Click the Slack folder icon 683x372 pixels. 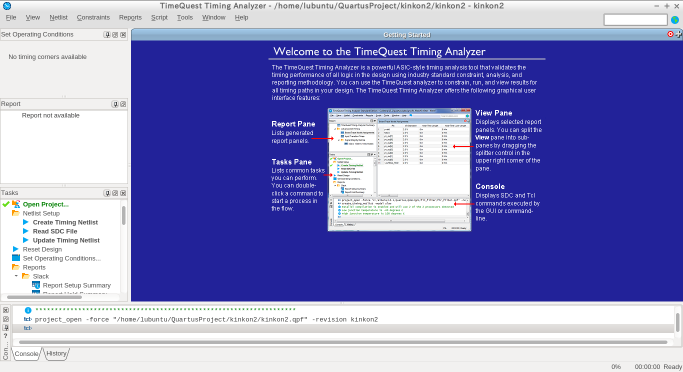click(x=26, y=276)
